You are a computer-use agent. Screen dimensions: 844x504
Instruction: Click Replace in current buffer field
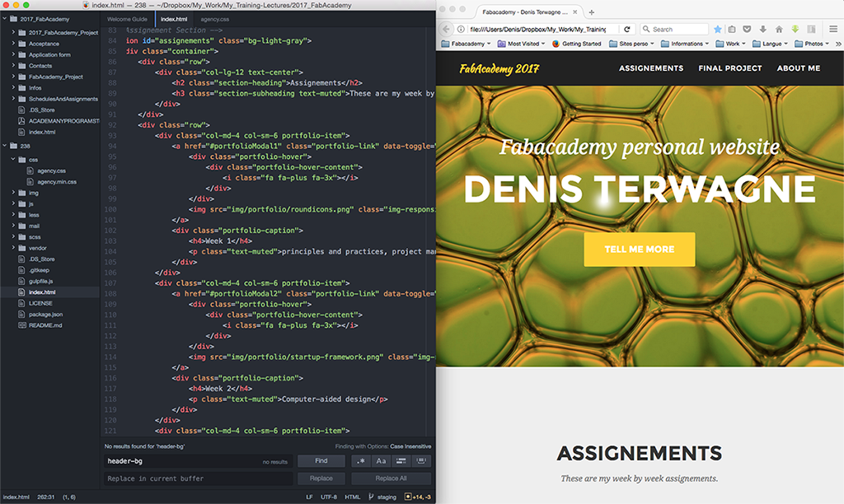198,478
